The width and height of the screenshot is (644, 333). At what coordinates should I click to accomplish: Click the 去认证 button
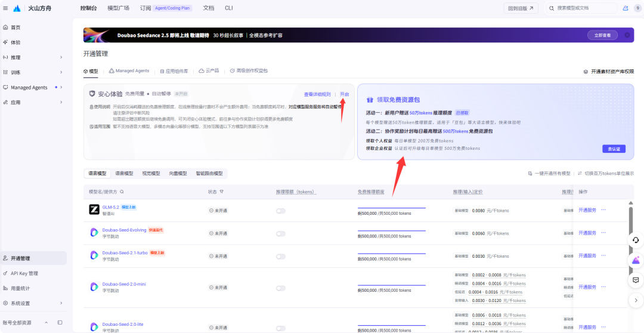[614, 149]
